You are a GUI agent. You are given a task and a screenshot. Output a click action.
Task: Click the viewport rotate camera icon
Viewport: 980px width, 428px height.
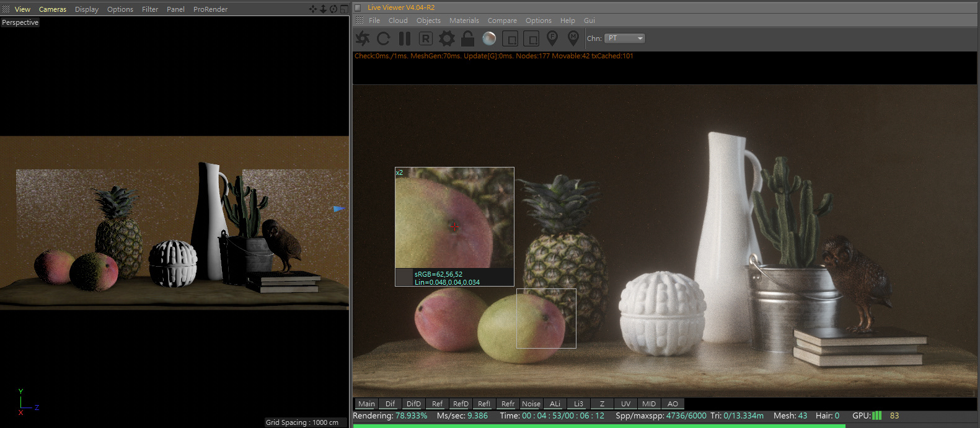click(333, 9)
